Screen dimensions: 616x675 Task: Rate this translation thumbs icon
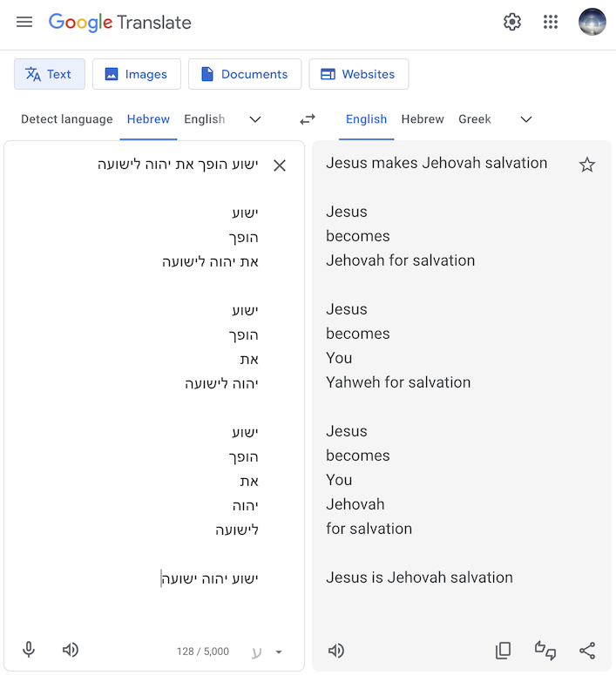[x=545, y=651]
